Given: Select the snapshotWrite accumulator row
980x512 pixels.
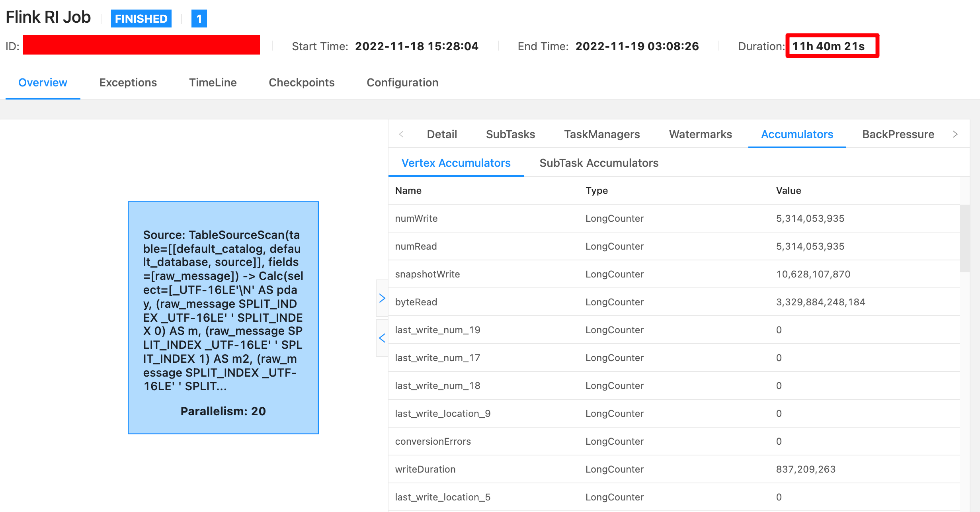Looking at the screenshot, I should coord(674,274).
